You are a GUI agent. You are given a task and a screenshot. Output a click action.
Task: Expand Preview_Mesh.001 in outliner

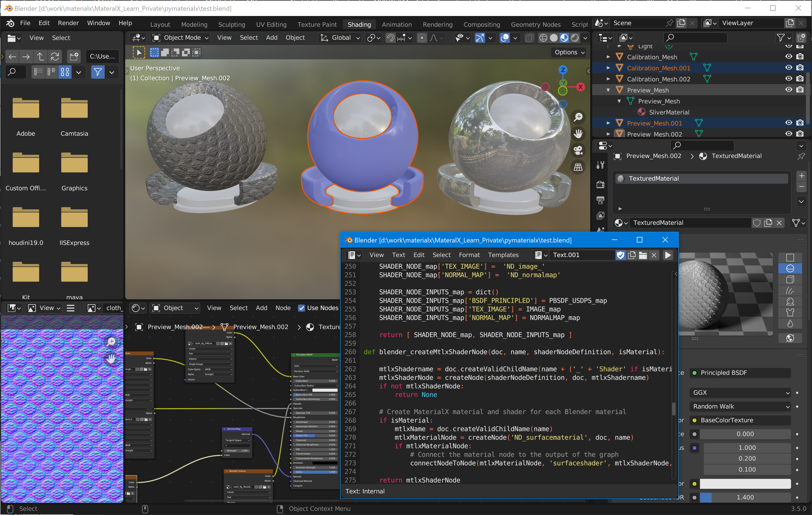coord(608,123)
